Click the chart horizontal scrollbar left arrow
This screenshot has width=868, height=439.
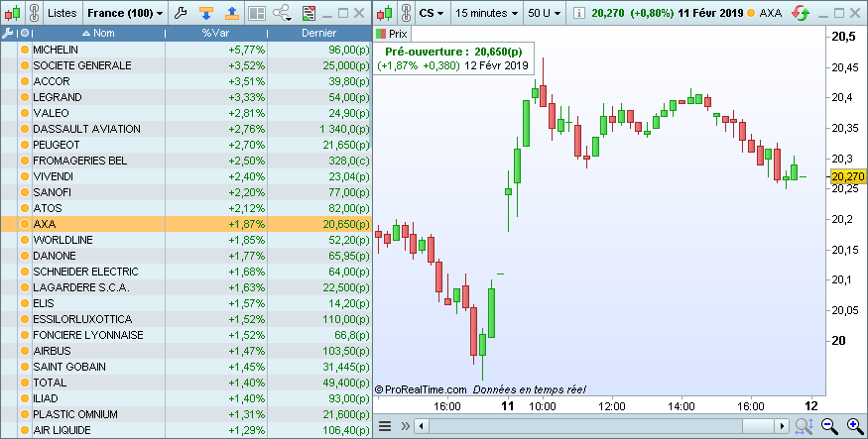tap(421, 426)
